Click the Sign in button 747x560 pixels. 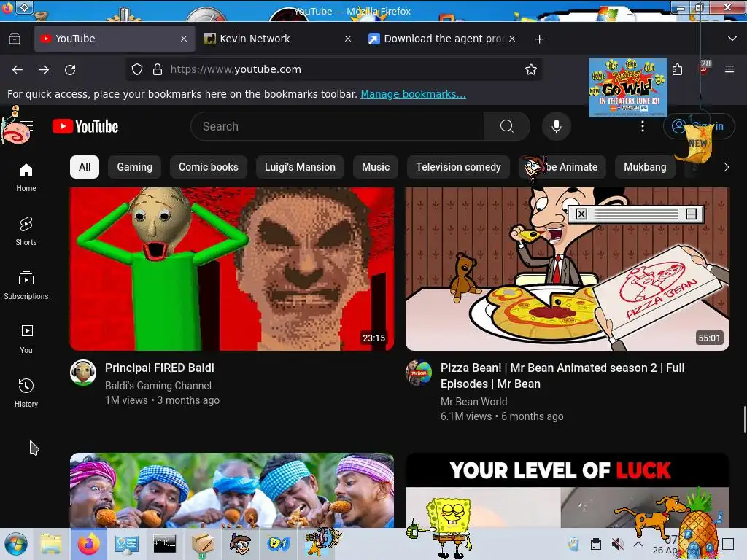(699, 126)
